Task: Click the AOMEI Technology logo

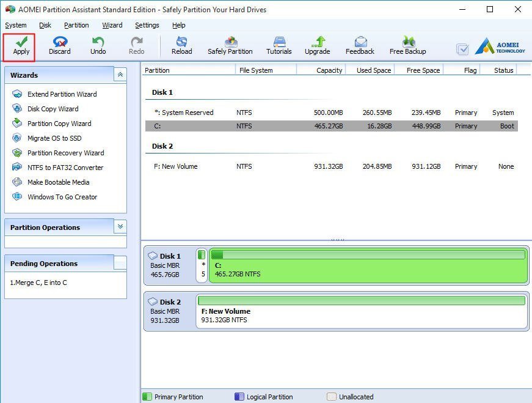Action: [500, 46]
